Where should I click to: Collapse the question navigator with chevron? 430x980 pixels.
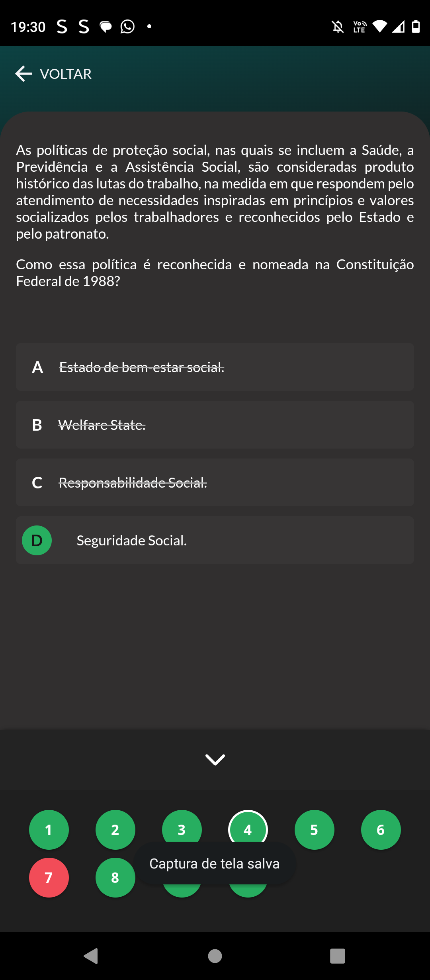(215, 759)
